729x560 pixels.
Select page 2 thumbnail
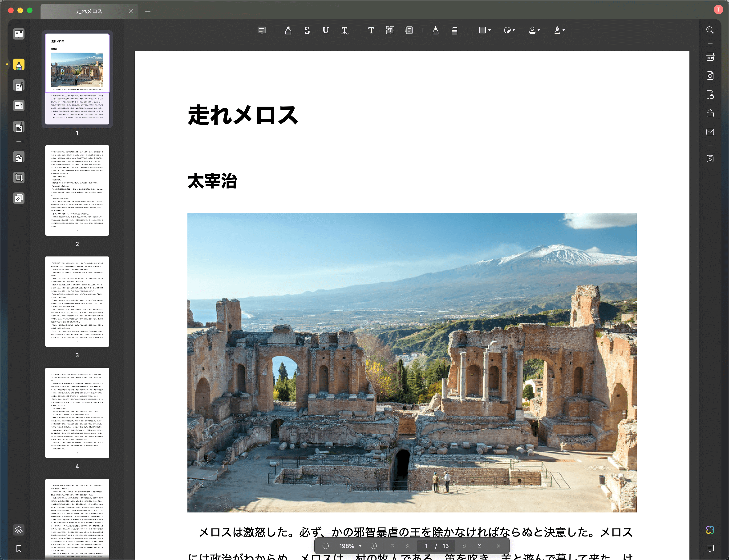pos(77,190)
